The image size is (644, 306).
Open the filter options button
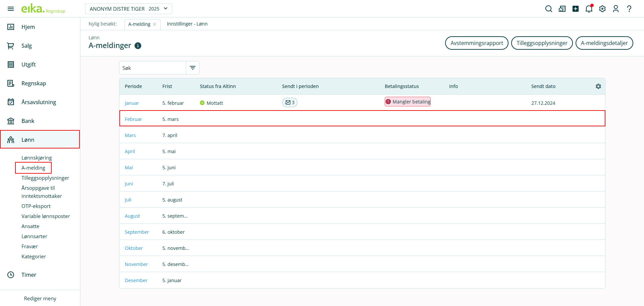coord(193,68)
